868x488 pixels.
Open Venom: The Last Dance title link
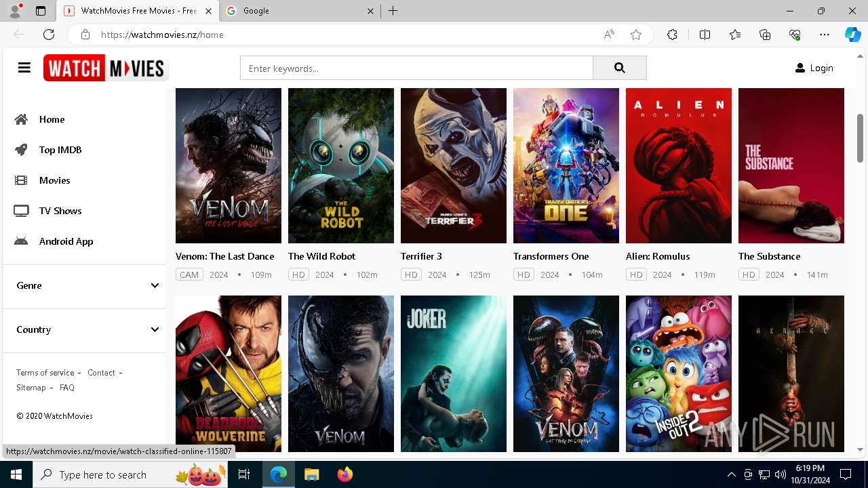pyautogui.click(x=225, y=256)
